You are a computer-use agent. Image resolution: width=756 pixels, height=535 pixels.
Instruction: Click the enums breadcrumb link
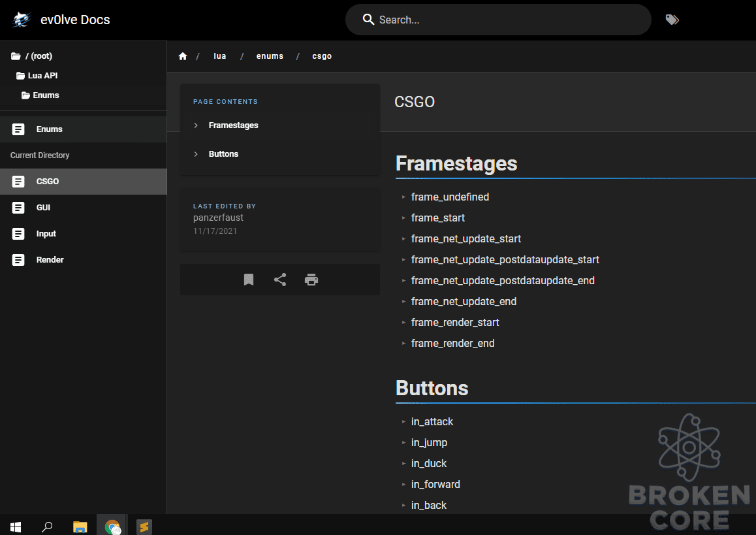coord(270,56)
